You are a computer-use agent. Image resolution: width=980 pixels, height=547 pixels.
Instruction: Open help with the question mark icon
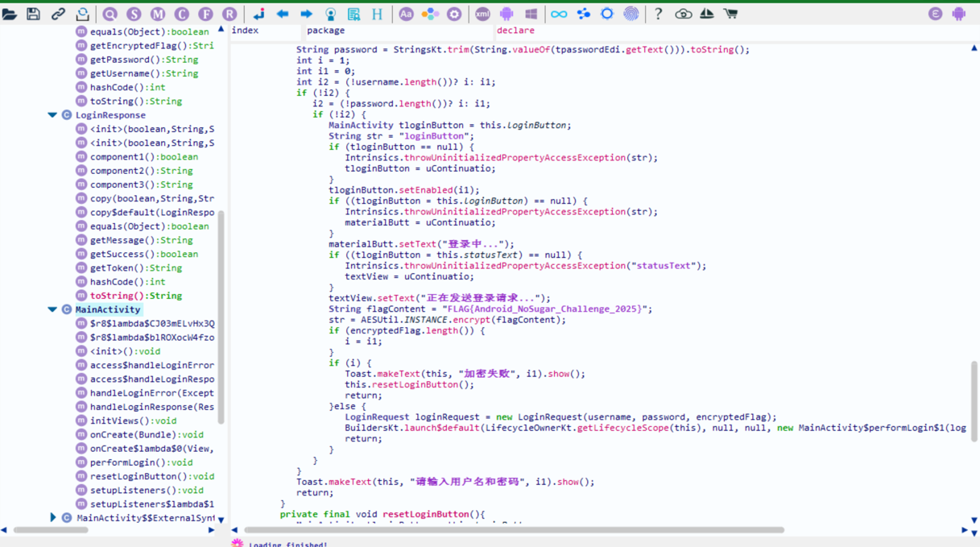tap(659, 14)
